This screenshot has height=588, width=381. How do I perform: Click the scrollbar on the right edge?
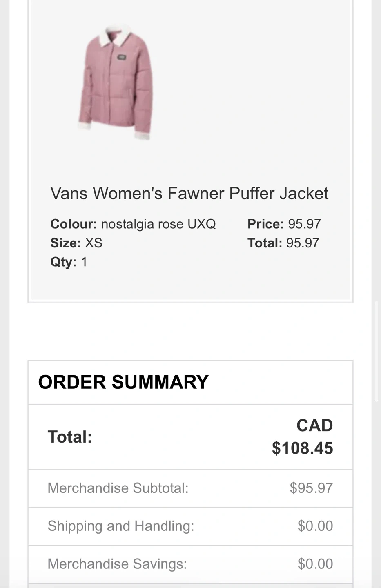[x=377, y=351]
